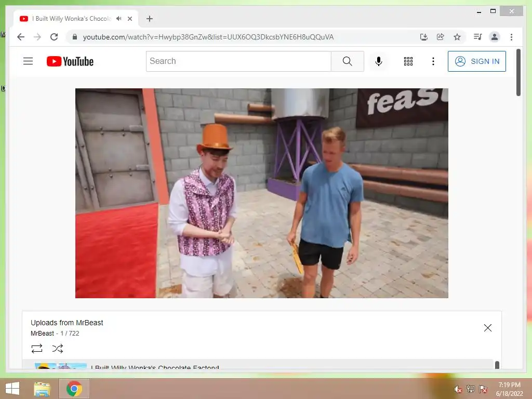Bookmark this page with the star
Viewport: 532px width, 399px height.
(x=457, y=37)
